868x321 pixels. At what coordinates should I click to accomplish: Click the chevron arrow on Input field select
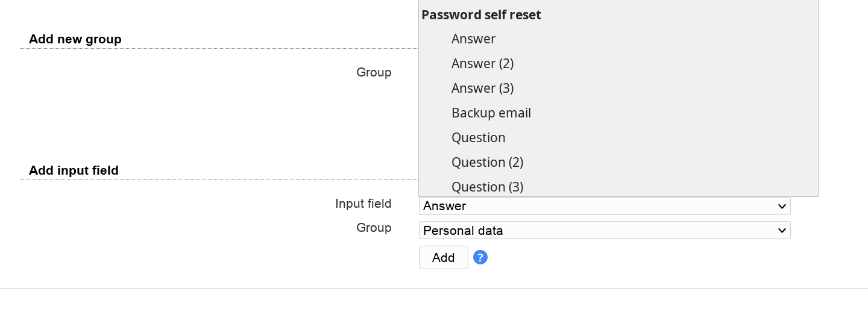[x=782, y=206]
